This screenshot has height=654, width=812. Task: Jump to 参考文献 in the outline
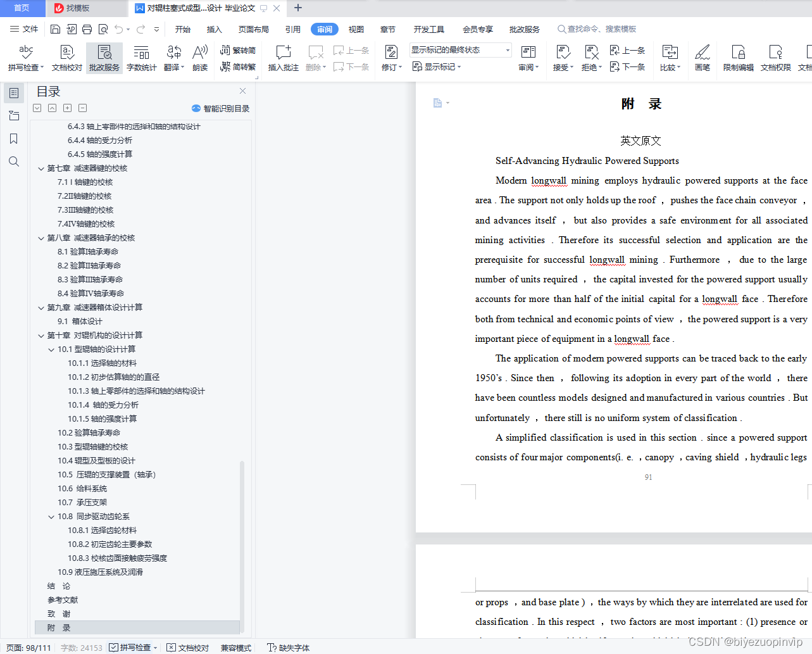63,600
